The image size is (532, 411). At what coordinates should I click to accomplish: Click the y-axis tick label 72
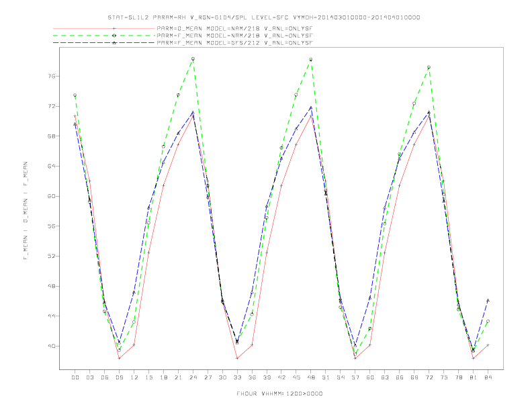click(x=51, y=106)
